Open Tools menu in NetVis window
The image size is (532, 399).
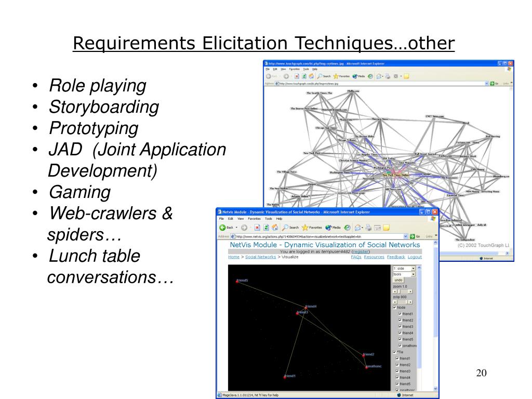point(269,219)
